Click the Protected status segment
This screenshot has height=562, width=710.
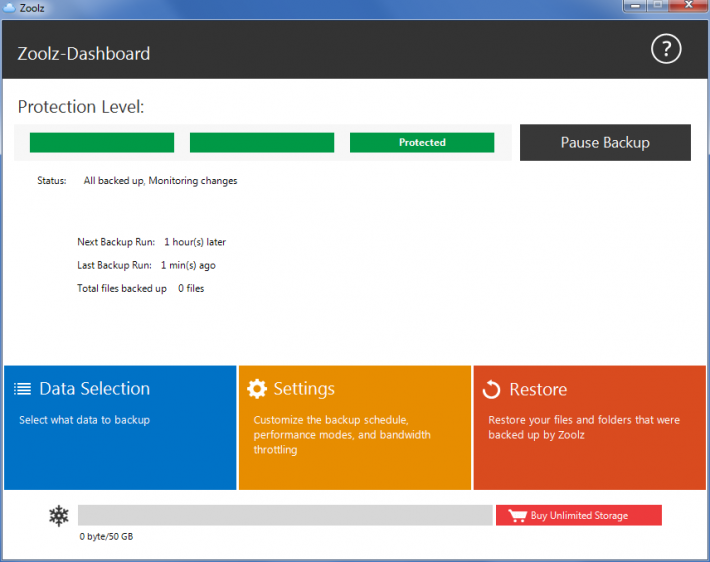pos(422,143)
